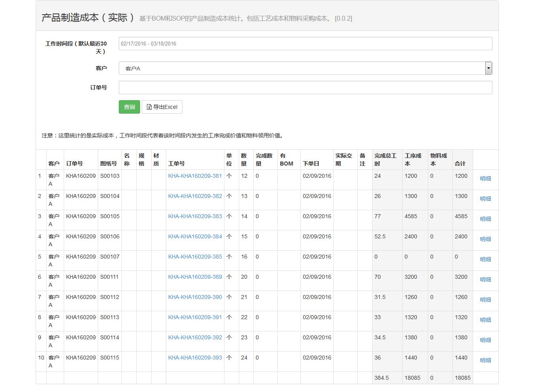
Task: Open work order KHA-KHA160209-381
Action: 195,176
